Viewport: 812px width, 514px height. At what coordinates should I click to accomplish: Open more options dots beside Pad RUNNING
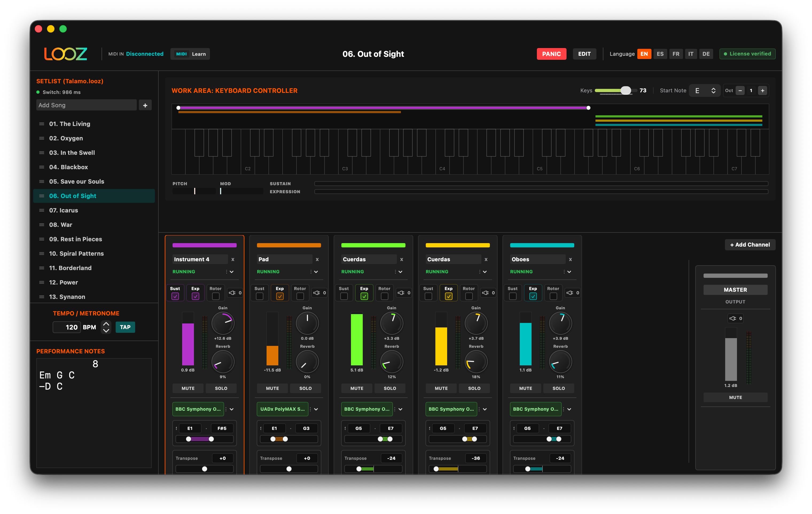click(311, 272)
